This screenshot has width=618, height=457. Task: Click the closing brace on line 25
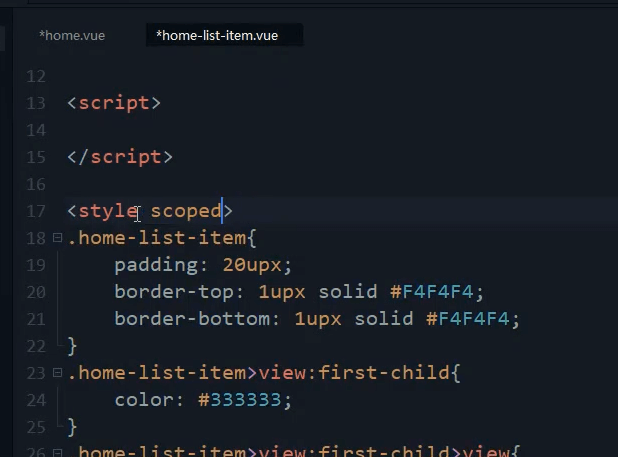[72, 427]
